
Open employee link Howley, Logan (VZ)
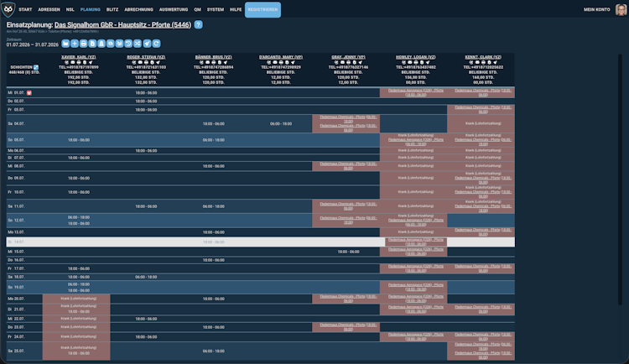tap(416, 57)
